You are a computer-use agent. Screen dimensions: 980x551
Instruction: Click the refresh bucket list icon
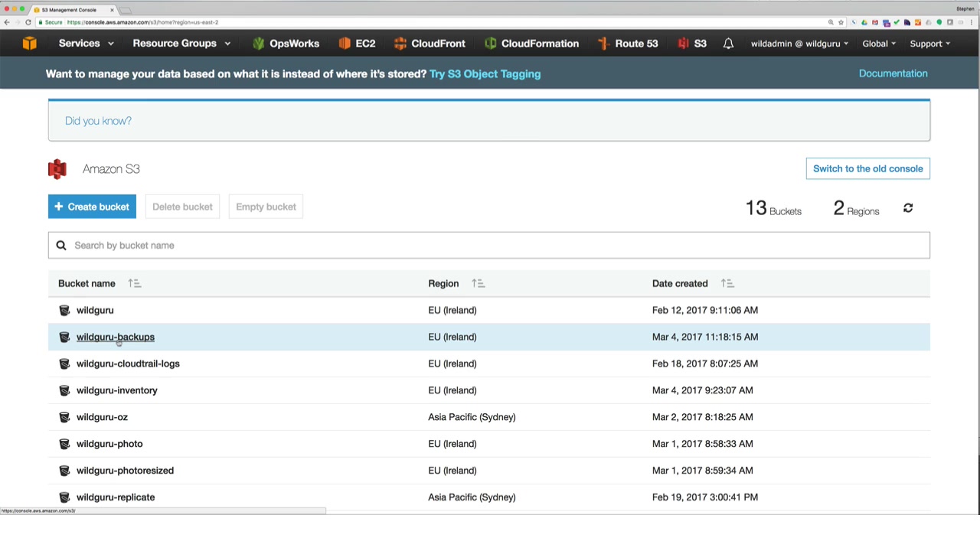tap(908, 208)
